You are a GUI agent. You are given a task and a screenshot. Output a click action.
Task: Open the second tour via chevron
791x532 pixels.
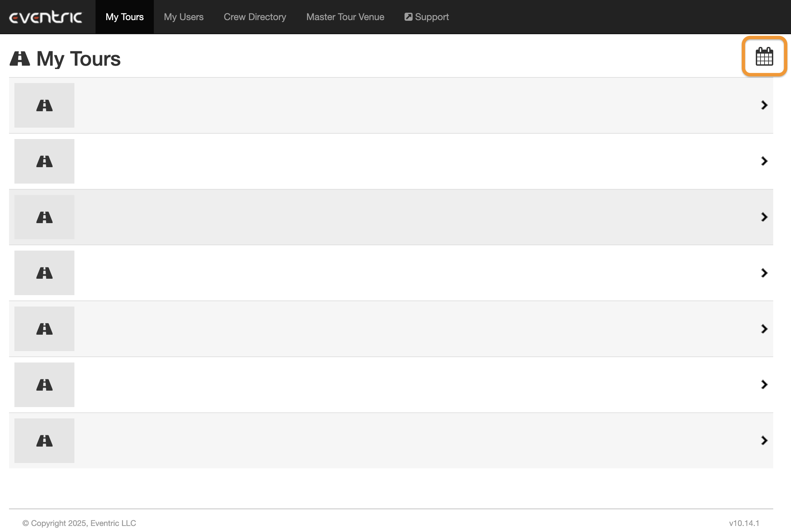point(764,161)
